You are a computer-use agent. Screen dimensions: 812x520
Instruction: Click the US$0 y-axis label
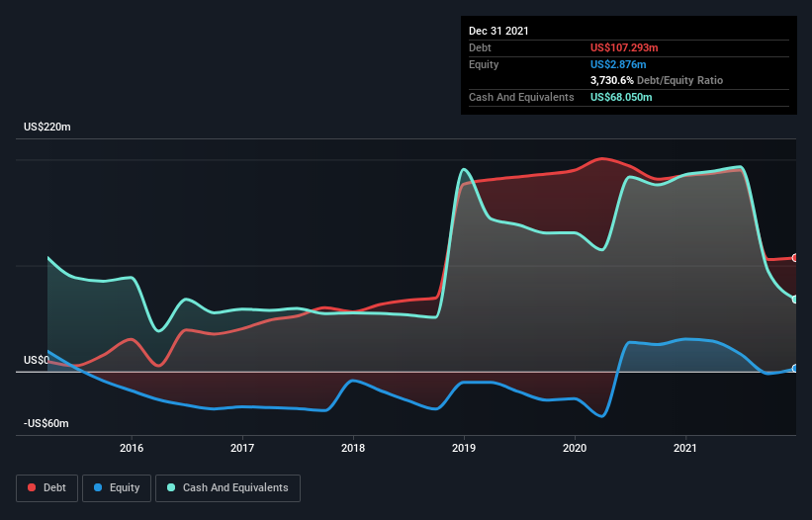tap(37, 360)
